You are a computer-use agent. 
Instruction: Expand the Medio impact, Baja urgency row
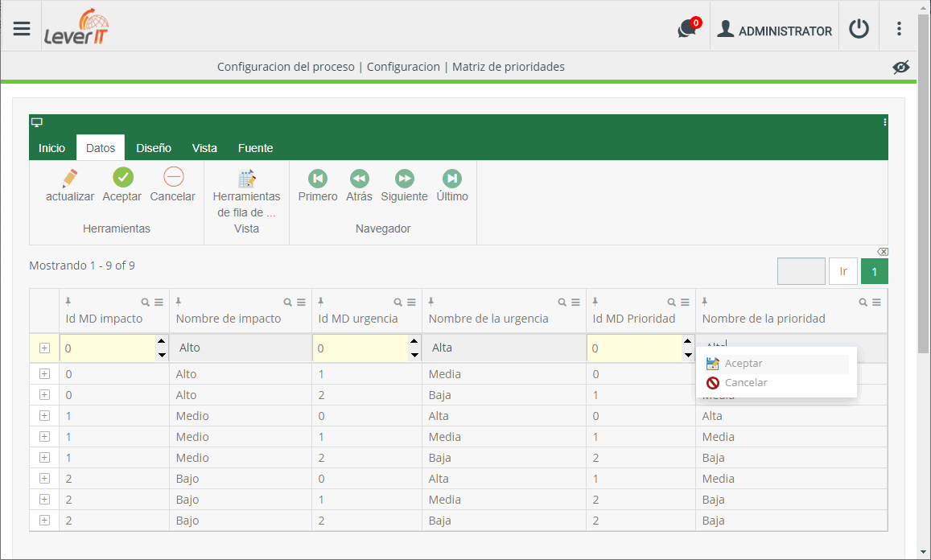pos(44,457)
